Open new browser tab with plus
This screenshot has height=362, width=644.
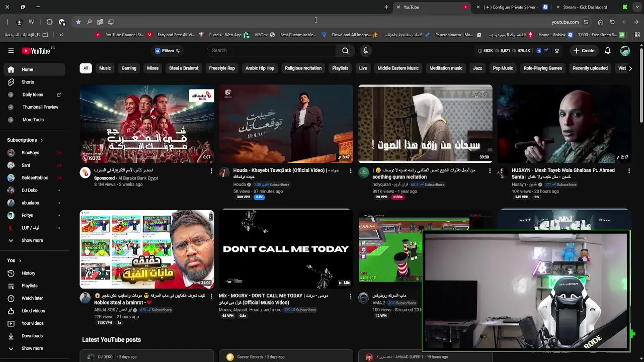[386, 7]
